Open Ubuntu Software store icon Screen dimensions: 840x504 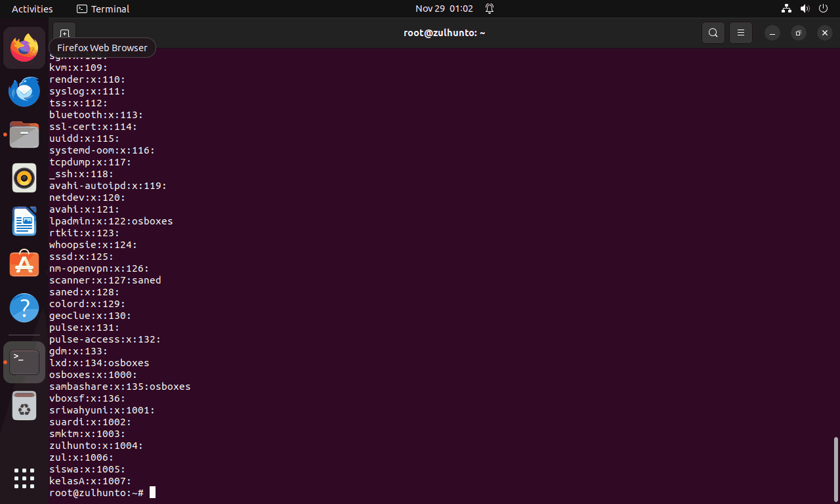coord(24,264)
